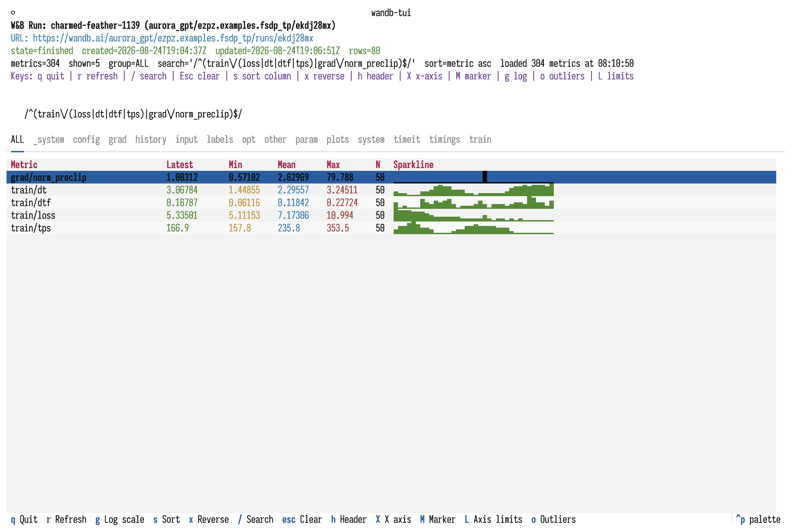Select the grad/norm_preclip row
The image size is (792, 532).
(x=391, y=177)
